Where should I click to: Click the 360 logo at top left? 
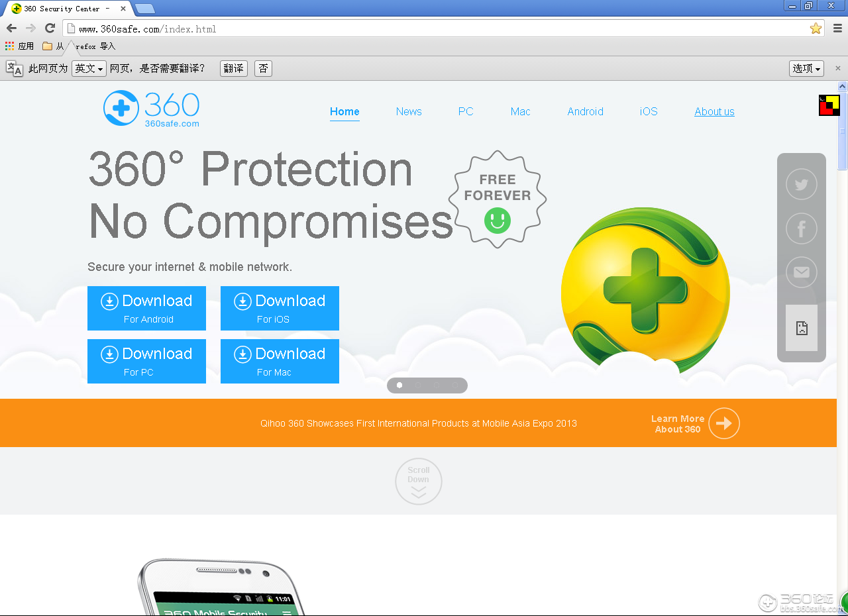pos(151,109)
